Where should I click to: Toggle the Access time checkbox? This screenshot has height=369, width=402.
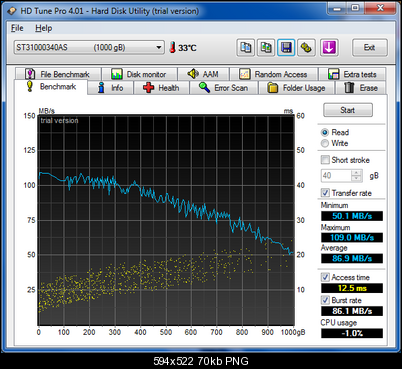325,277
